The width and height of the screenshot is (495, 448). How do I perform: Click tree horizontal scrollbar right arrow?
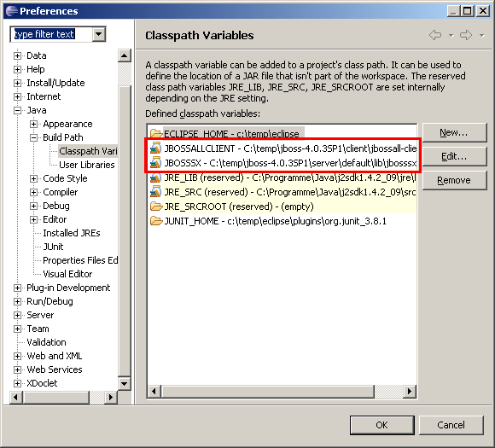111,397
